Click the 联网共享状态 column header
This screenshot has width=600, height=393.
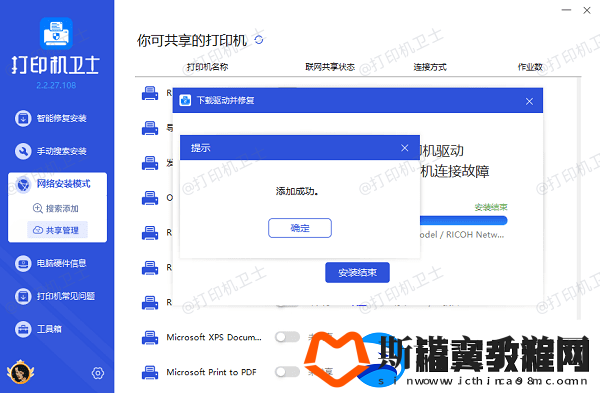[330, 67]
